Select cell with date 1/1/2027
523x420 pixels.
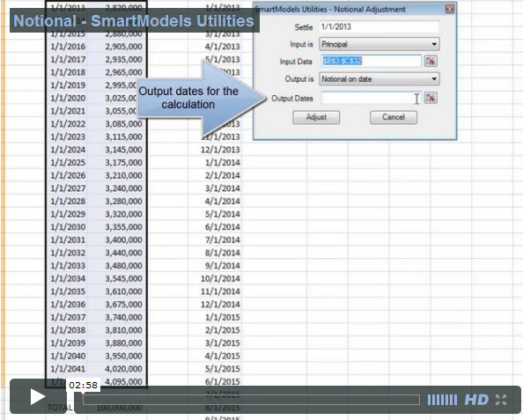68,188
